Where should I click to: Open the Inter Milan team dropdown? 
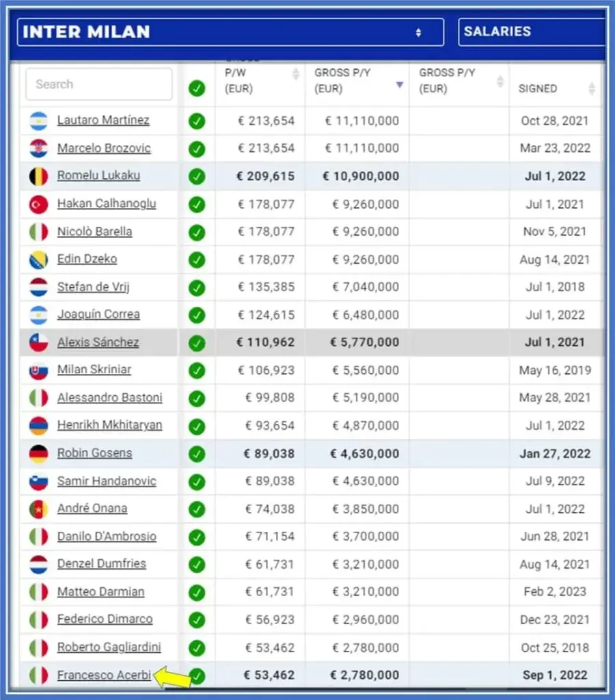(x=230, y=32)
